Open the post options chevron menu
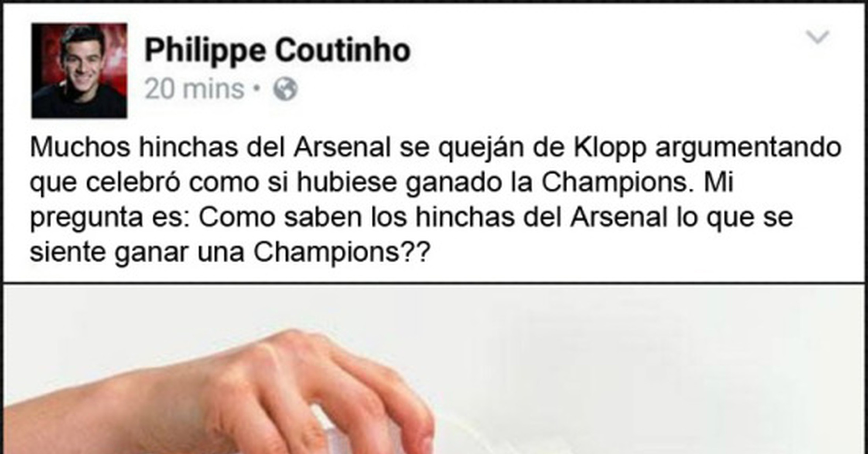The height and width of the screenshot is (454, 868). click(817, 37)
